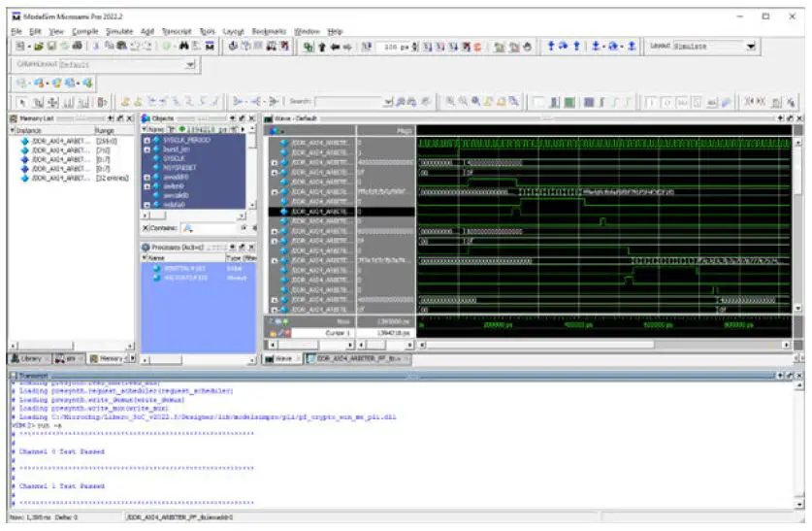This screenshot has width=812, height=531.
Task: Click the black left arrow toolbar icon
Action: 335,48
